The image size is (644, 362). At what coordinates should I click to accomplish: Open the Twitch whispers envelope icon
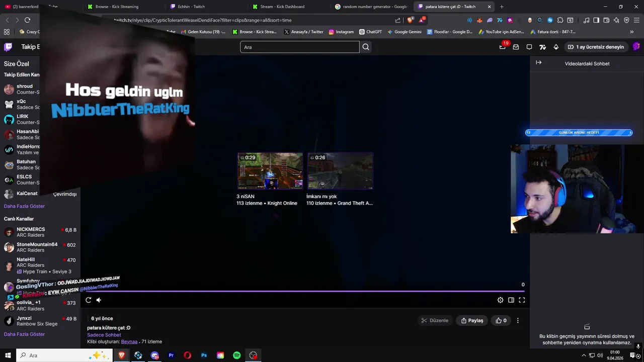[516, 47]
